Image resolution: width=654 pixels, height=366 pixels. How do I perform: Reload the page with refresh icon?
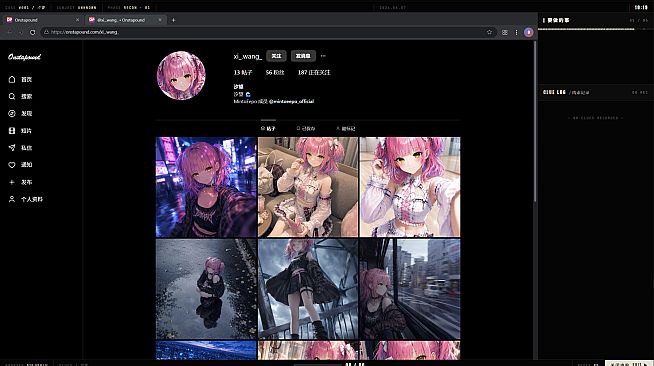(x=33, y=32)
